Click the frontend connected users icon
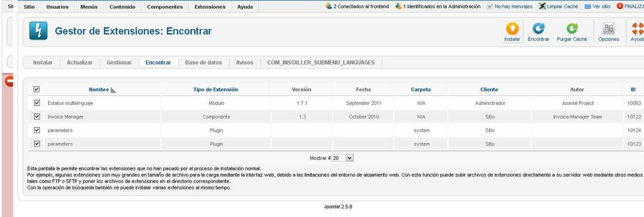The image size is (644, 217). click(x=328, y=6)
